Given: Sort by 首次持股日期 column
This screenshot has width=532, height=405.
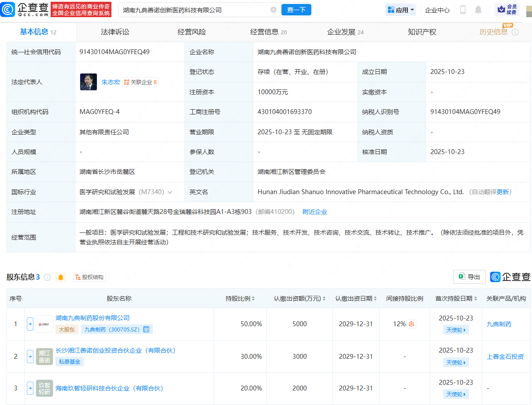Looking at the screenshot, I should tap(476, 298).
